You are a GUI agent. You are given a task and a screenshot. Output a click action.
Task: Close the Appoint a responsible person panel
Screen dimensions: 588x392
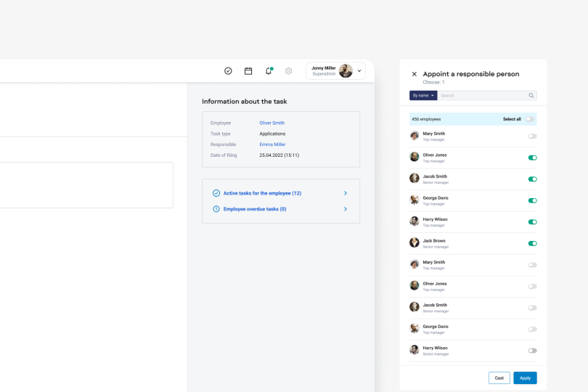point(415,74)
